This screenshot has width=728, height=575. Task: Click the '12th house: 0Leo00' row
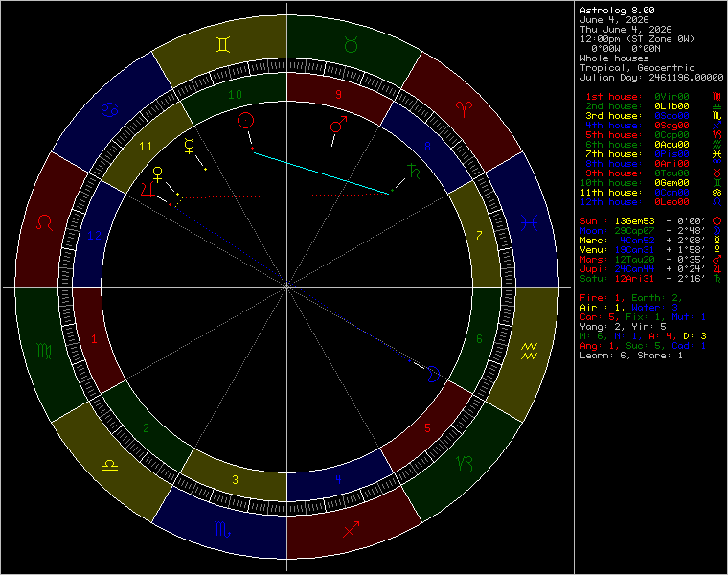point(651,202)
